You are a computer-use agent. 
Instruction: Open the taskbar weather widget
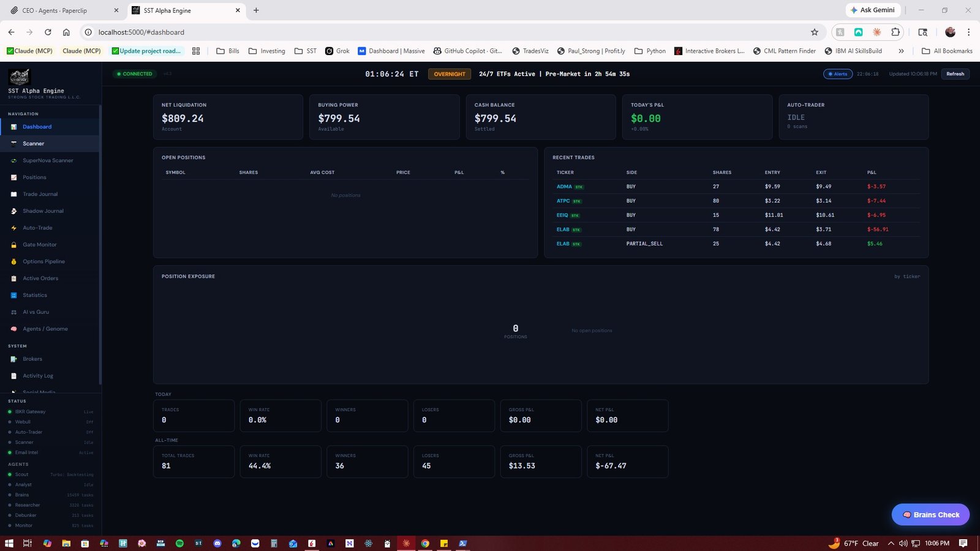tap(853, 543)
